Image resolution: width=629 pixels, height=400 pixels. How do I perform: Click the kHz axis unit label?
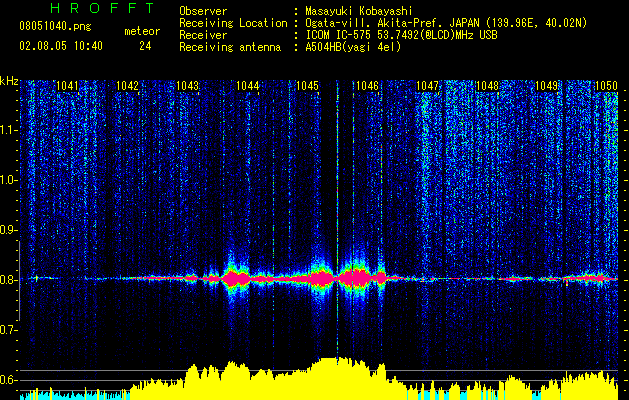coord(9,81)
